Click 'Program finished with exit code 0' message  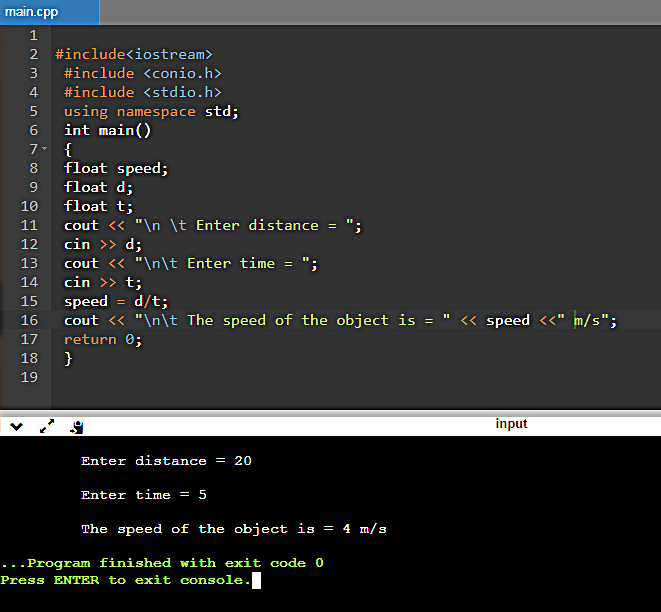[x=162, y=563]
